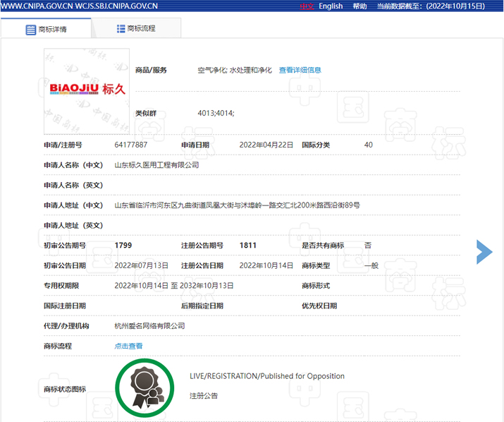This screenshot has width=504, height=422.
Task: Click the WWW.CNIPA.GOV.CN site address
Action: [36, 6]
